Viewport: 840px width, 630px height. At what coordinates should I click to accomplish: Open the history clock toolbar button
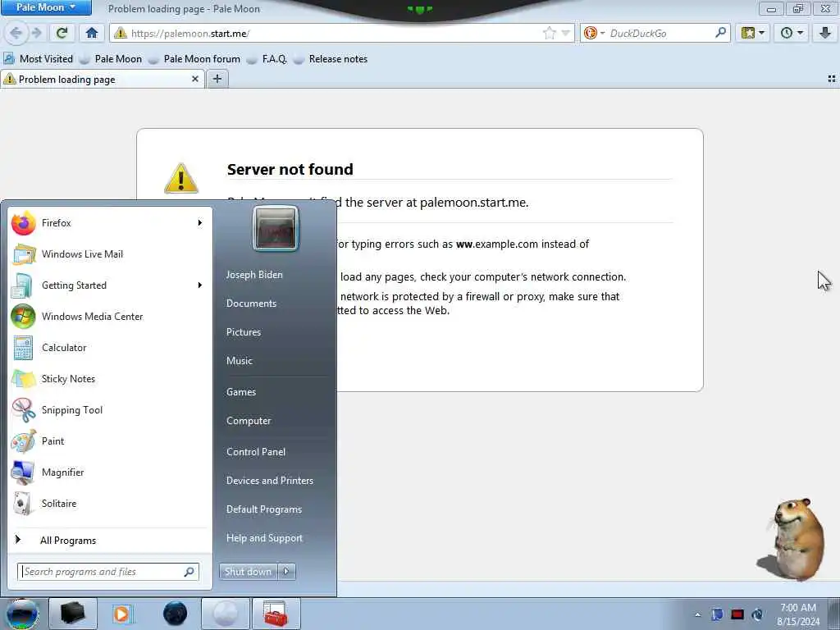pos(792,33)
